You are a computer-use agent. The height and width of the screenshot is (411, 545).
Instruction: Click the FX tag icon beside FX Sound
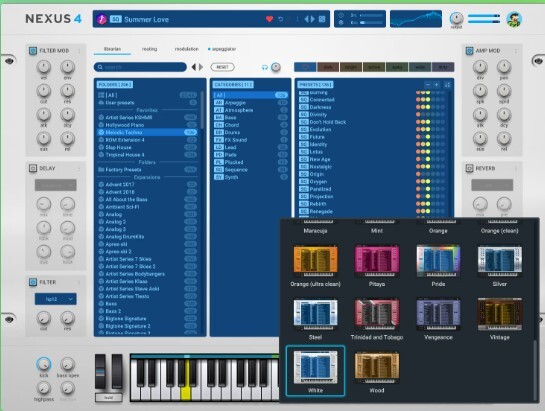tap(218, 140)
